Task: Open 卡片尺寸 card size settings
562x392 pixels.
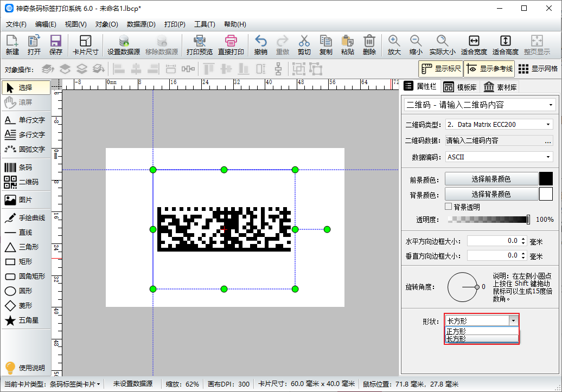Action: 85,45
